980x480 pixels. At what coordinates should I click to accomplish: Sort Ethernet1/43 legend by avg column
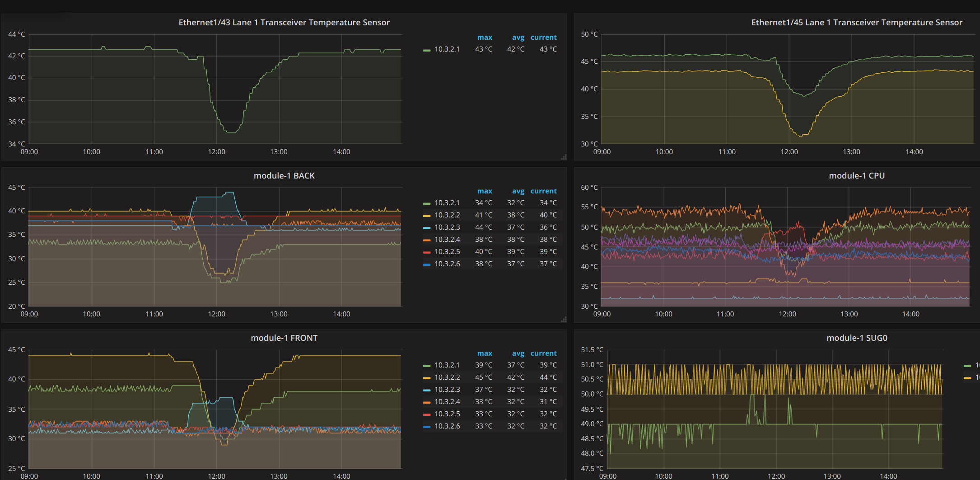click(518, 38)
